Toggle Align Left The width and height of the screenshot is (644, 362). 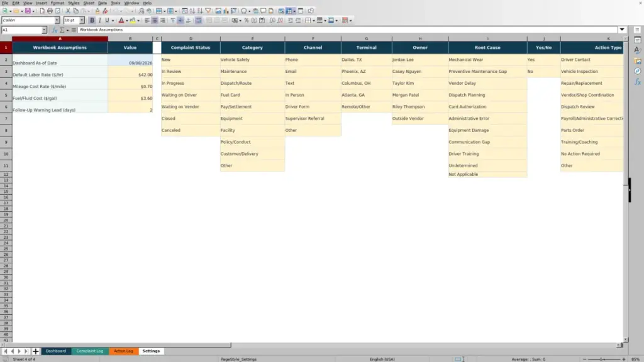click(x=147, y=20)
